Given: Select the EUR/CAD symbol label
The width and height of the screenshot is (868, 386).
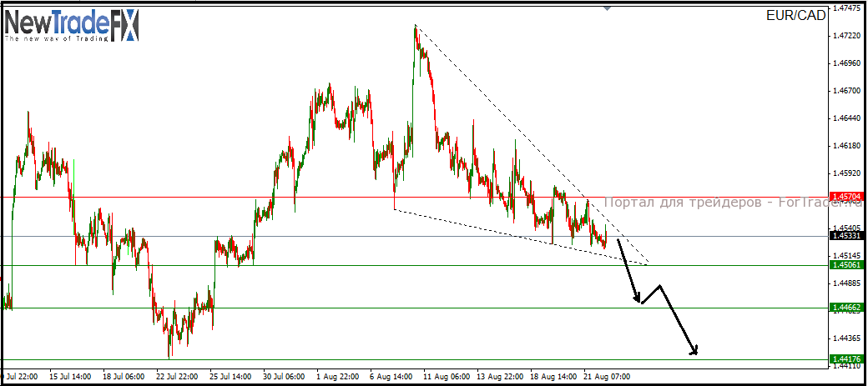Looking at the screenshot, I should tap(795, 16).
